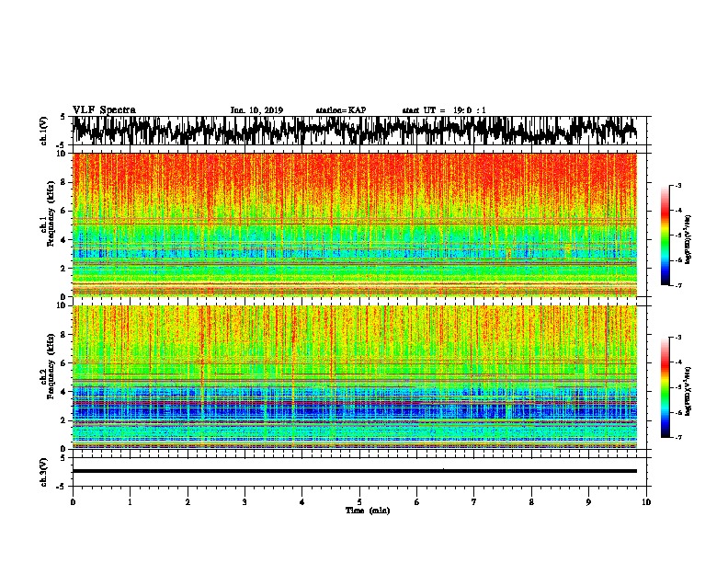This screenshot has width=728, height=563.
Task: Select the start UT = 19:0 :1 text
Action: (444, 110)
